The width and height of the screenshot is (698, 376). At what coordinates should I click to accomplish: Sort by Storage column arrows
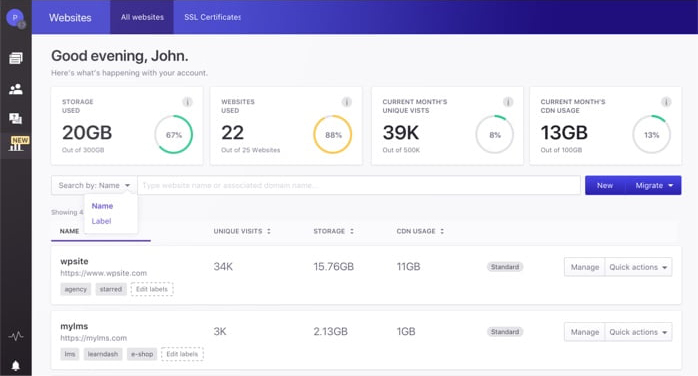352,231
